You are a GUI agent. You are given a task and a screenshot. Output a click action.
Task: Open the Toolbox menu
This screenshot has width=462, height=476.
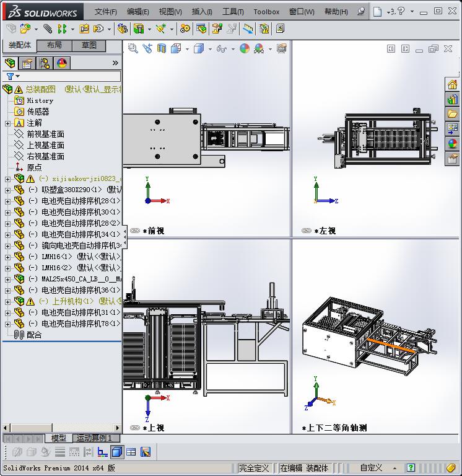click(266, 12)
